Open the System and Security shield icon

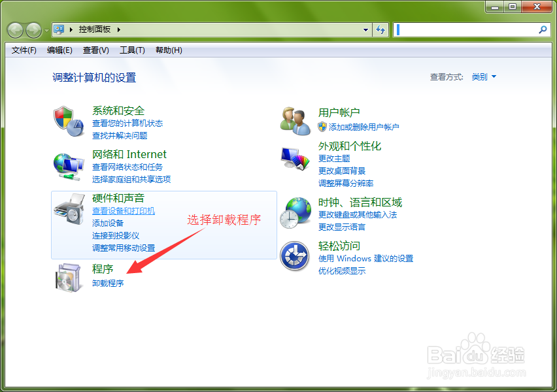click(x=69, y=122)
